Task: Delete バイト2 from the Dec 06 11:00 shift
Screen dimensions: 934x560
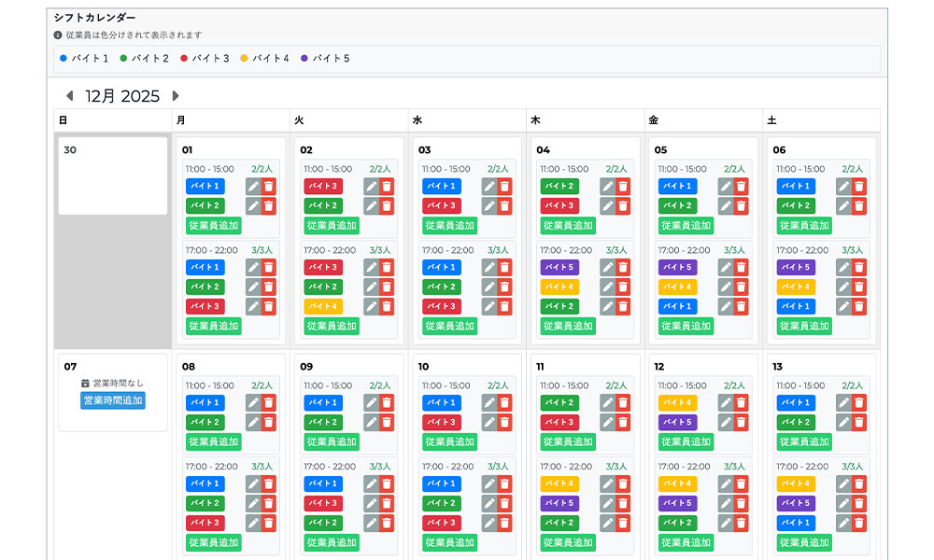Action: [x=859, y=206]
